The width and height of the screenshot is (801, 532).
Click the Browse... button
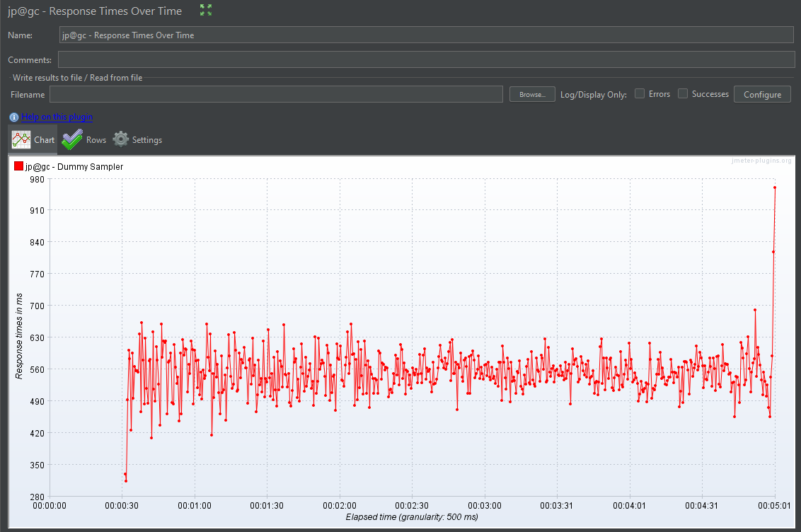pos(532,95)
